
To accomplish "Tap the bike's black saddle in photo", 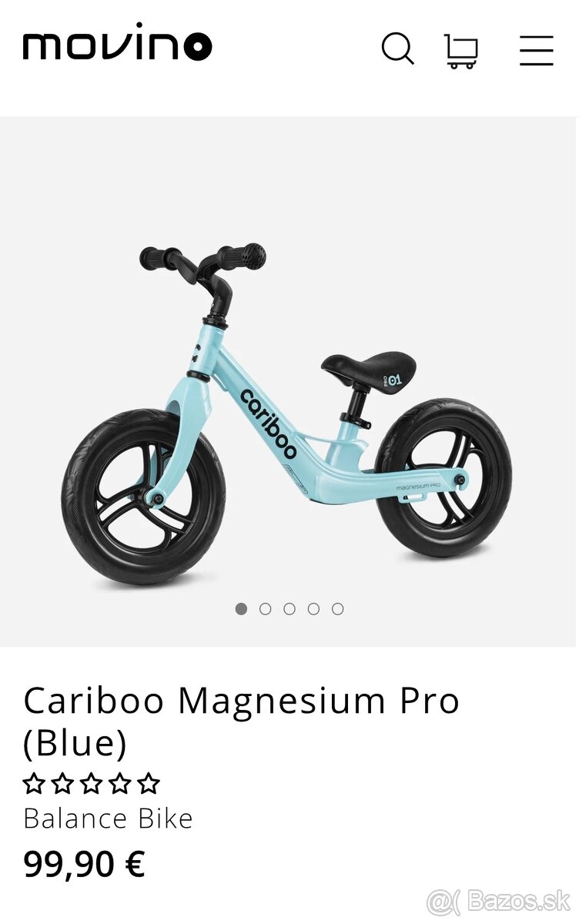I will (x=369, y=369).
